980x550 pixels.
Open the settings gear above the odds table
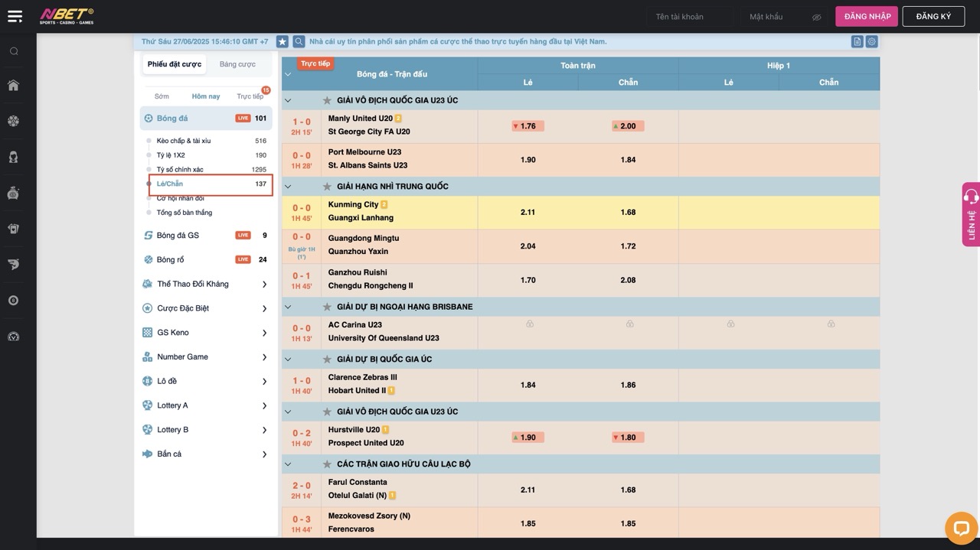(871, 41)
